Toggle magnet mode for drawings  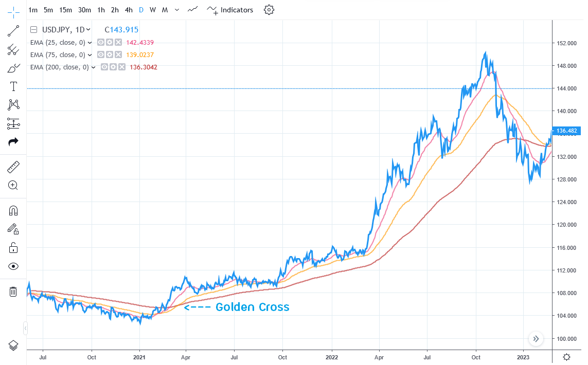[13, 211]
